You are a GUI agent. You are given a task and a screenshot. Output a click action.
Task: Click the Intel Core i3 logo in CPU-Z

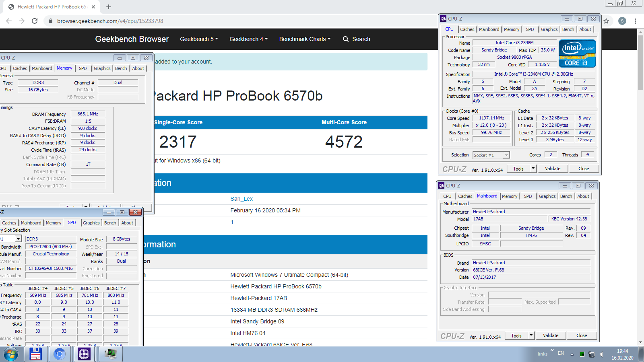[x=577, y=53]
